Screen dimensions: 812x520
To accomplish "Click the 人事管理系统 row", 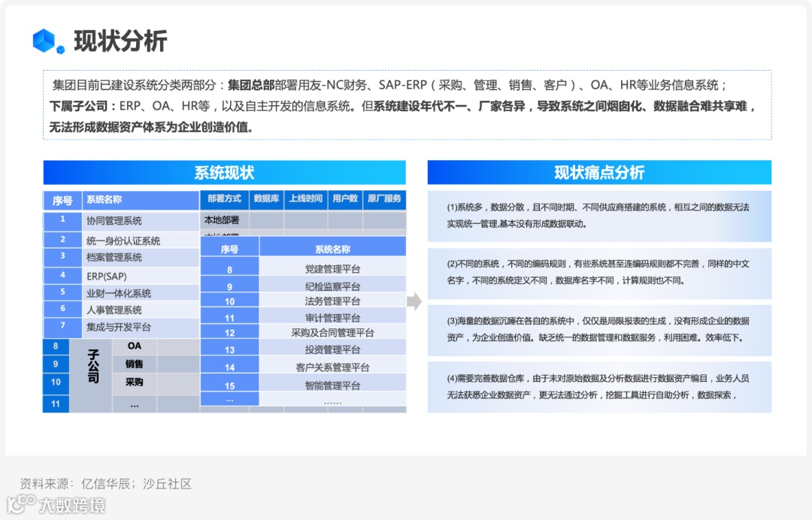I will (121, 310).
